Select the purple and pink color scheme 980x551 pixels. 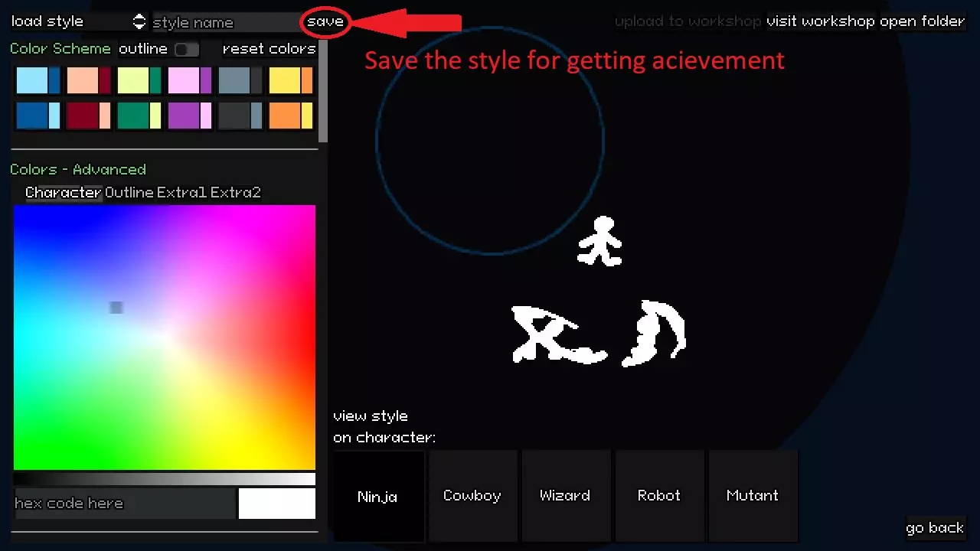190,116
